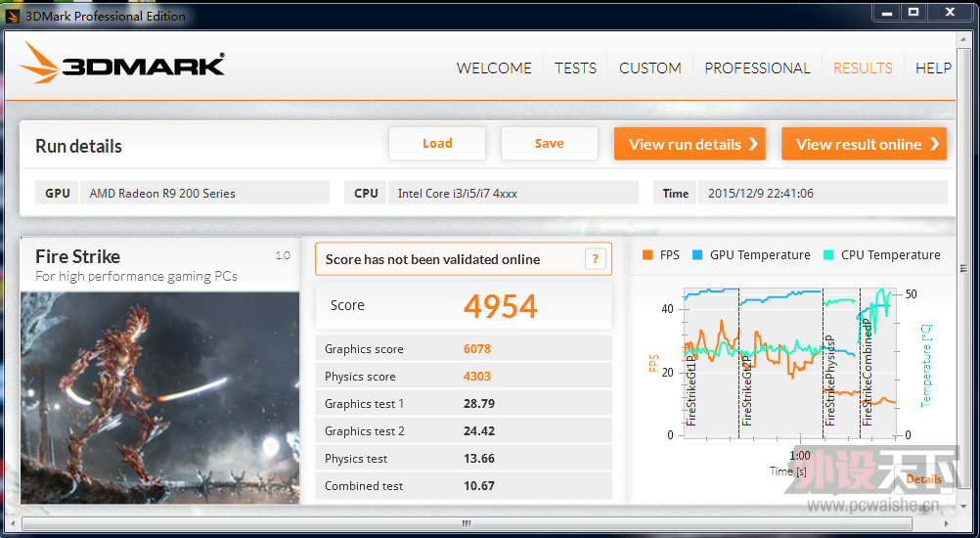Open the HELP tab

coord(934,68)
